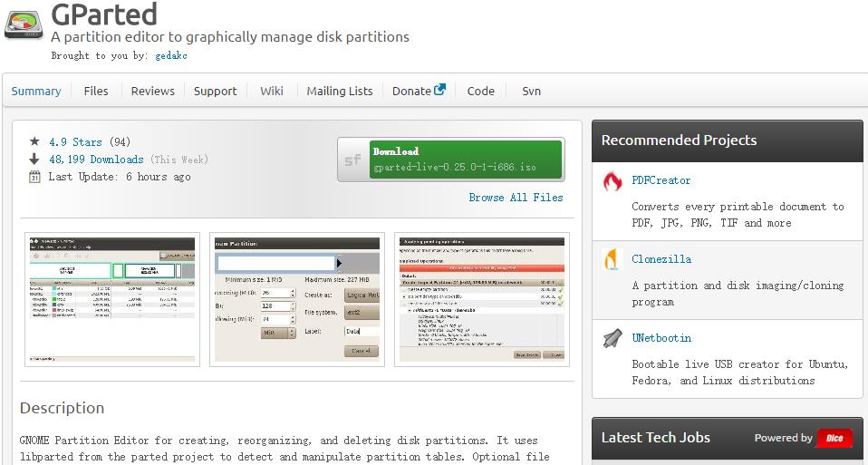Click the Clonezilla project icon
868x465 pixels.
pos(612,260)
